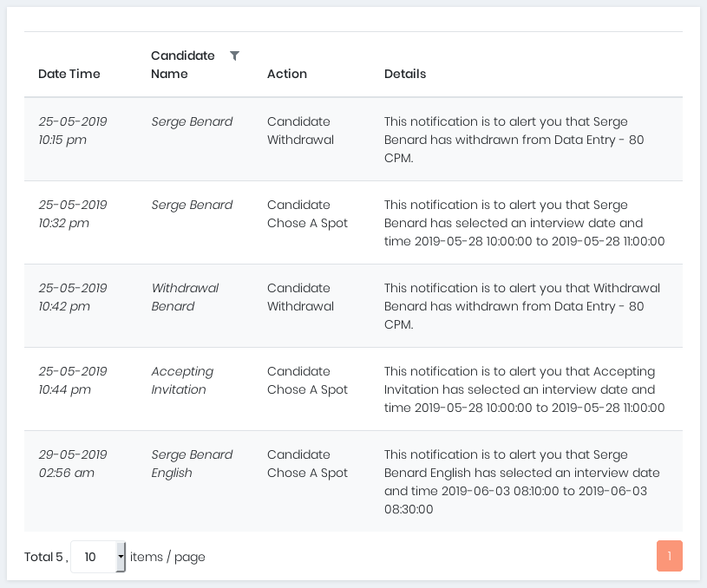
Task: Select the 25-05-2019 10:44 pm date cell
Action: tap(73, 380)
